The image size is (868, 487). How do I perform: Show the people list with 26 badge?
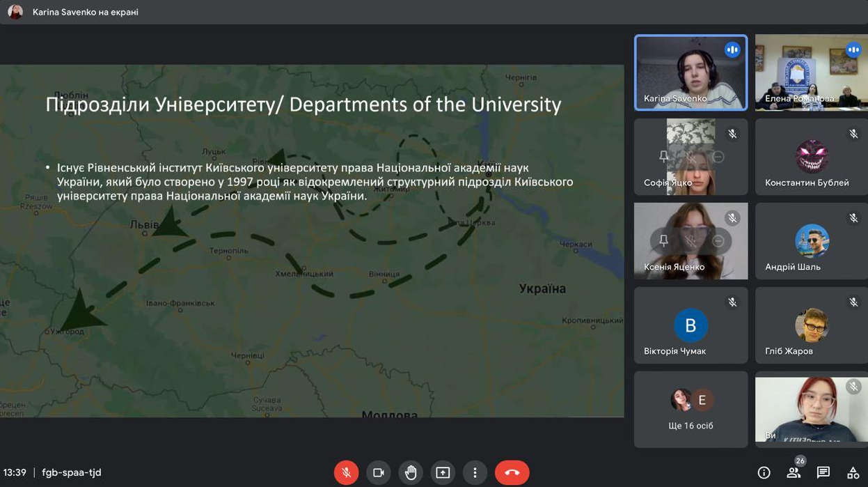coord(794,472)
